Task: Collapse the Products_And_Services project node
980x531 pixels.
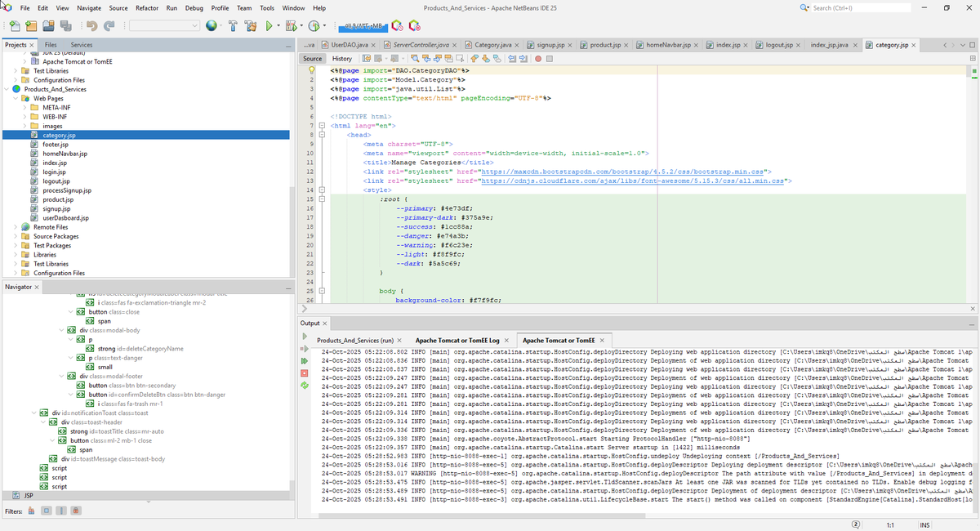Action: [6, 89]
